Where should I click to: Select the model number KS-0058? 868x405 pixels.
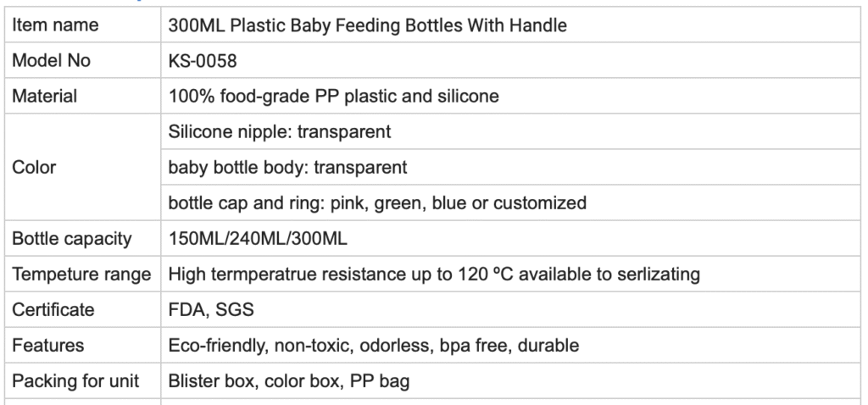click(x=202, y=61)
